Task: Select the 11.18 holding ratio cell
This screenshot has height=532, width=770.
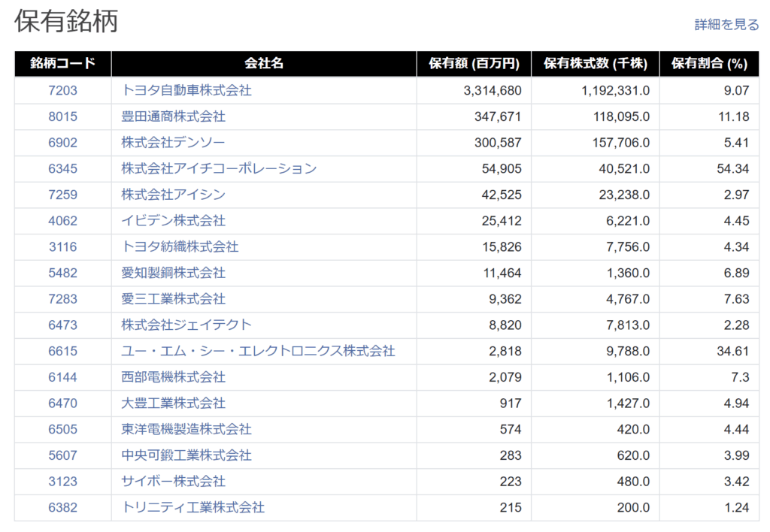Action: [x=709, y=116]
